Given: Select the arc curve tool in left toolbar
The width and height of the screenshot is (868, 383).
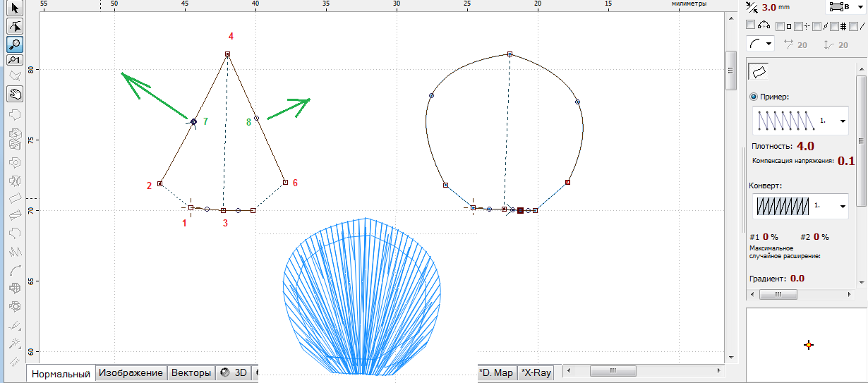Looking at the screenshot, I should (x=14, y=270).
